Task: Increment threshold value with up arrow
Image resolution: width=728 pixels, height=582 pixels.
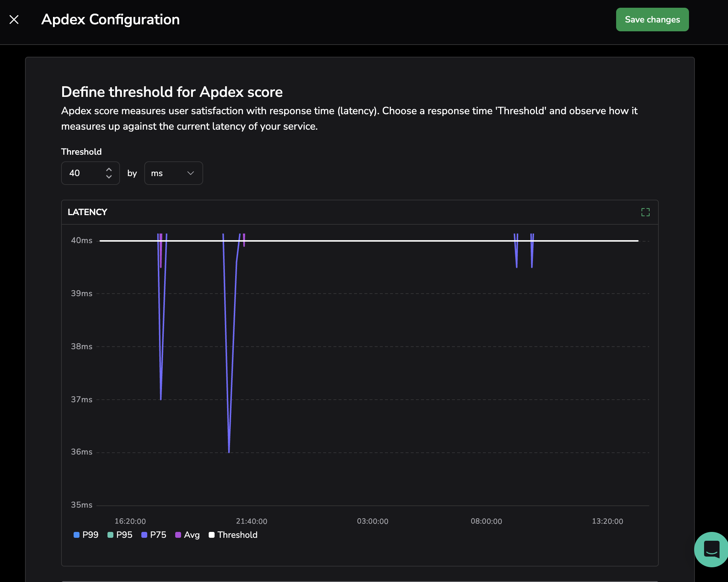Action: 109,169
